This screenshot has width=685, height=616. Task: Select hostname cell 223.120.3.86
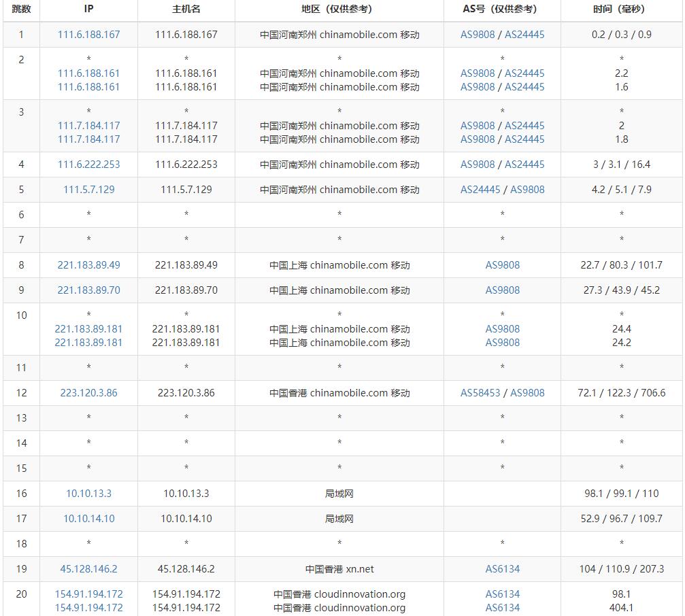(x=186, y=393)
